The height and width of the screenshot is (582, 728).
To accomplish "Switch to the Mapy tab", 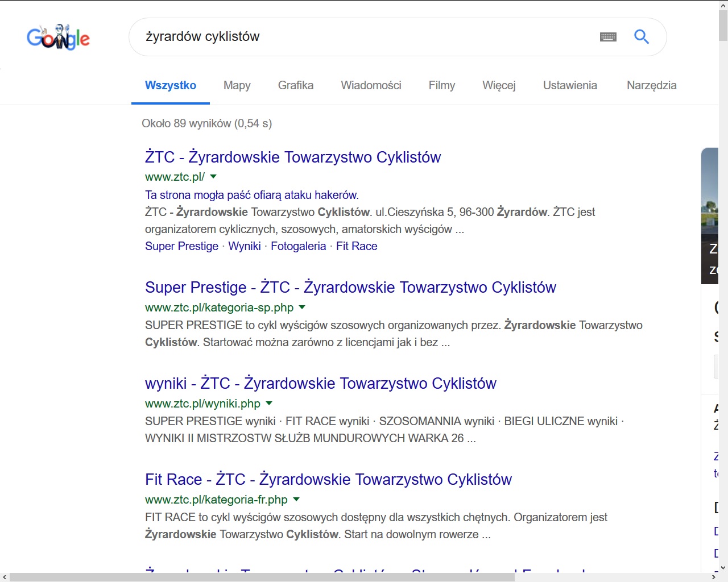I will point(237,85).
